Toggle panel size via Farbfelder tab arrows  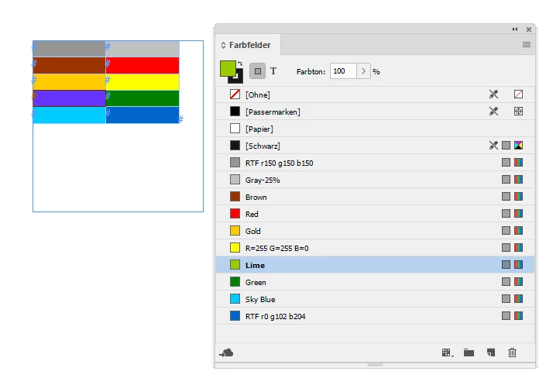click(x=223, y=45)
